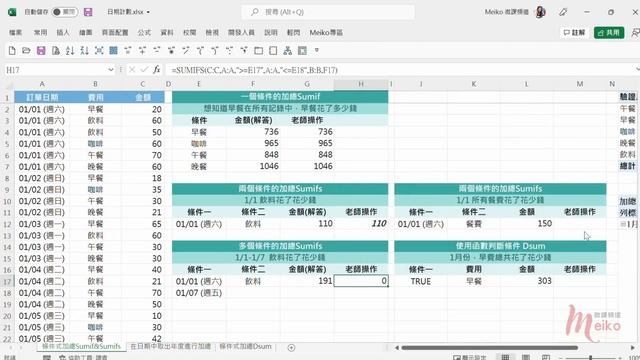640x360 pixels.
Task: Click the horizontal scrollbar right arrow
Action: pyautogui.click(x=633, y=348)
